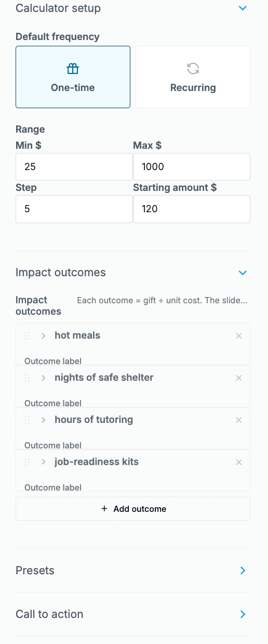The image size is (268, 644).
Task: Remove the hot meals outcome
Action: 239,336
